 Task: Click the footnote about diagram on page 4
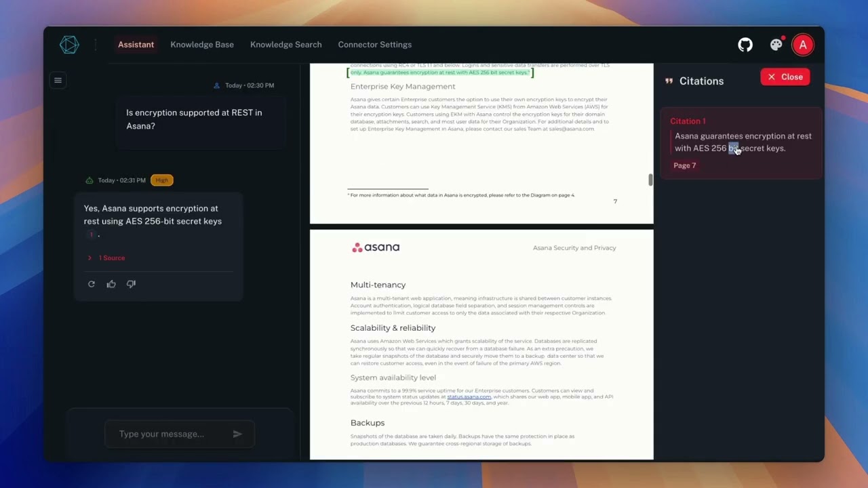click(461, 195)
